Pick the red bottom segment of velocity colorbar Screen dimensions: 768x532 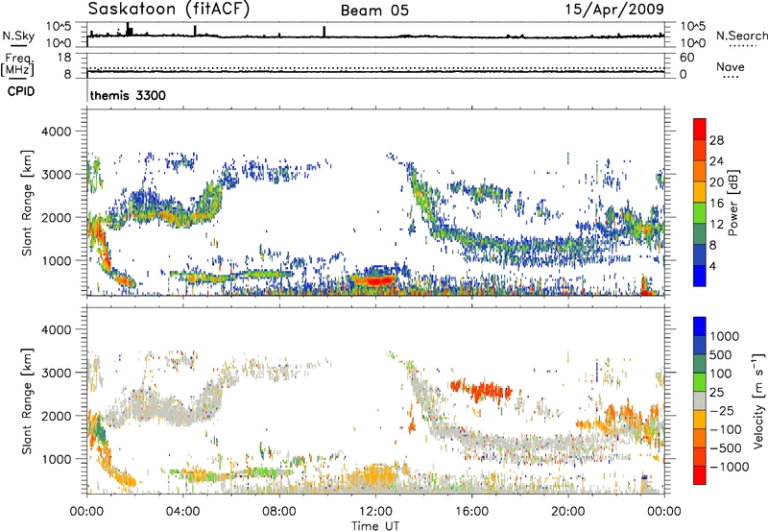[x=700, y=475]
